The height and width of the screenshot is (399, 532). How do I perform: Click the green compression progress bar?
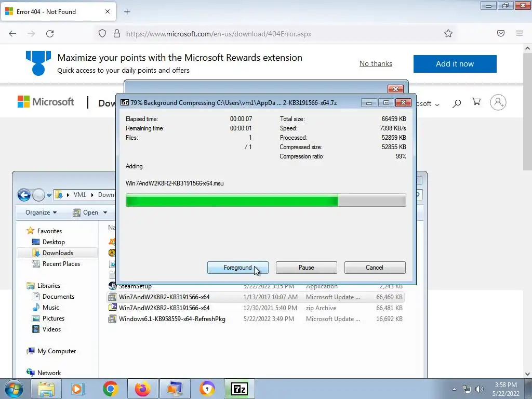pos(265,200)
